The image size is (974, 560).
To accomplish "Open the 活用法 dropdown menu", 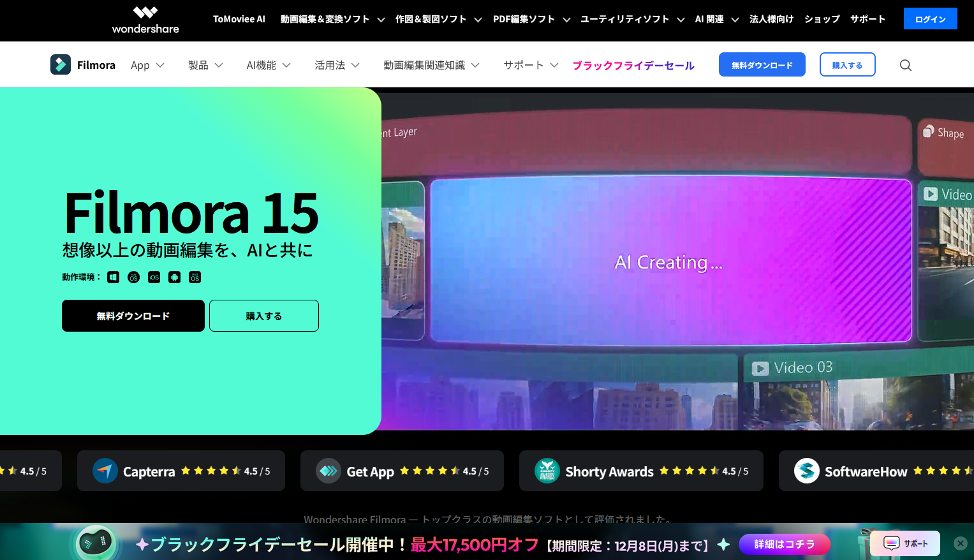I will point(337,65).
